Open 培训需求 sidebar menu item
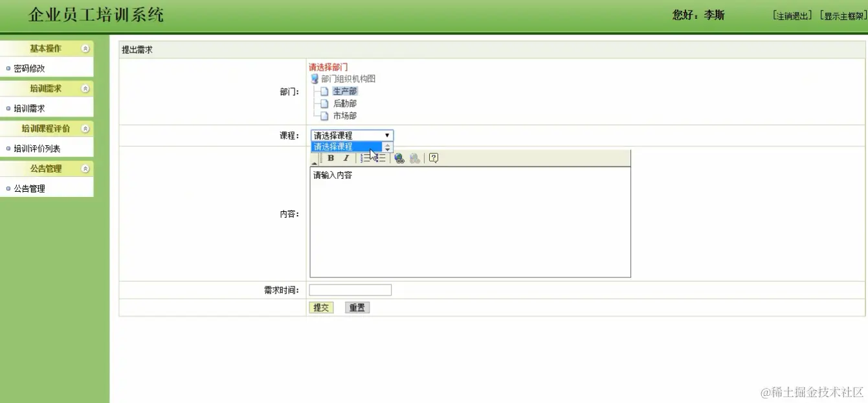868x403 pixels. coord(29,109)
